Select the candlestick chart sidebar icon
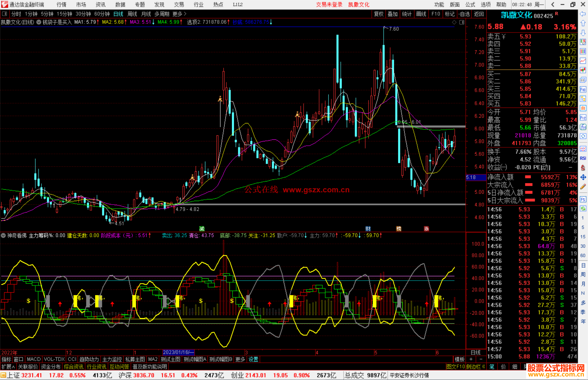The height and width of the screenshot is (380, 588). click(x=583, y=70)
